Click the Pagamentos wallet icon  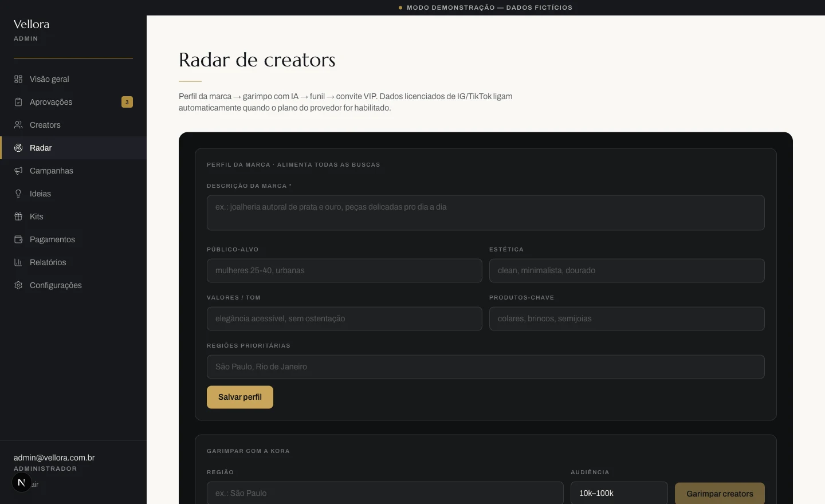pyautogui.click(x=18, y=239)
